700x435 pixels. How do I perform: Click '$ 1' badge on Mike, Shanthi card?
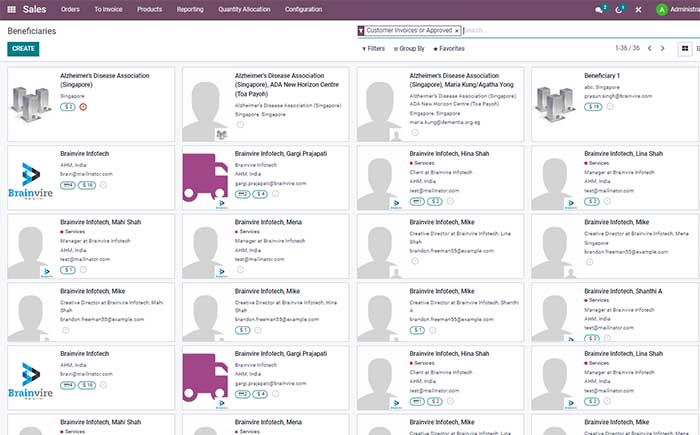(x=417, y=330)
